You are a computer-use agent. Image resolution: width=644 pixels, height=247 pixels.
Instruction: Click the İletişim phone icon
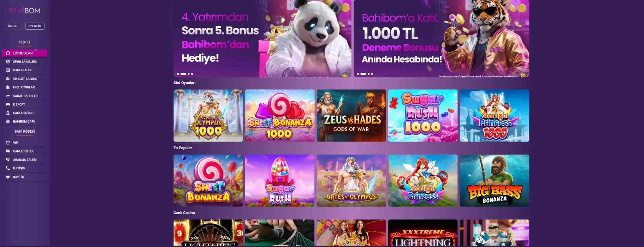(8, 168)
